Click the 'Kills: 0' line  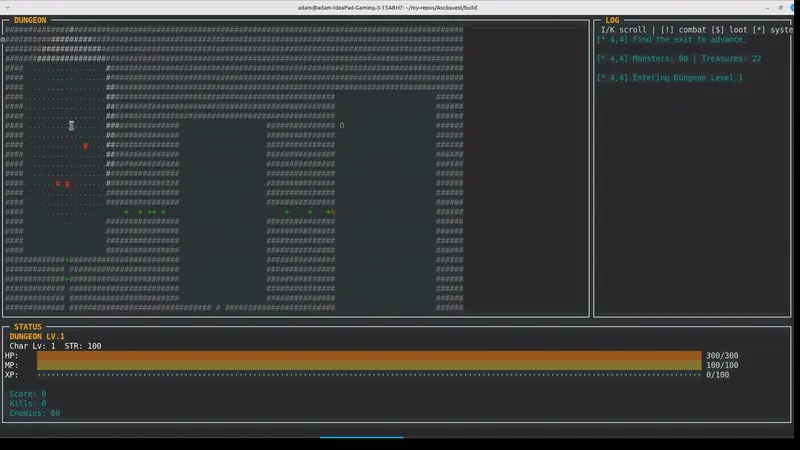click(x=28, y=404)
